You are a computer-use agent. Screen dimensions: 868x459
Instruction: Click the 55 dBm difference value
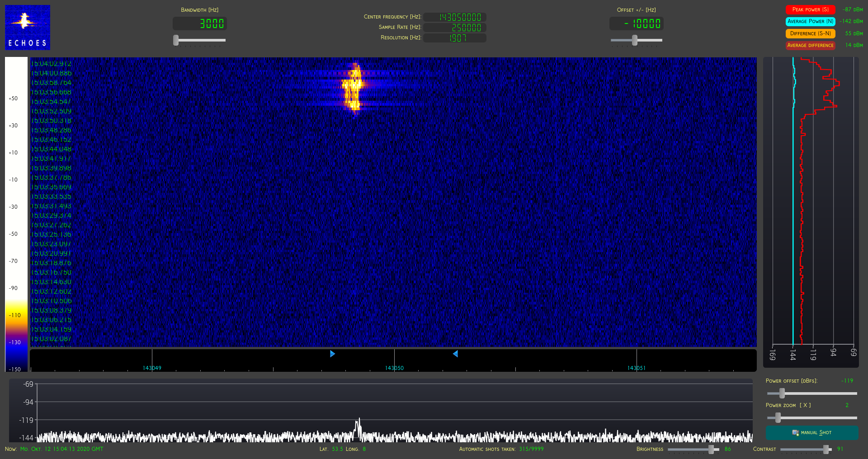point(854,33)
